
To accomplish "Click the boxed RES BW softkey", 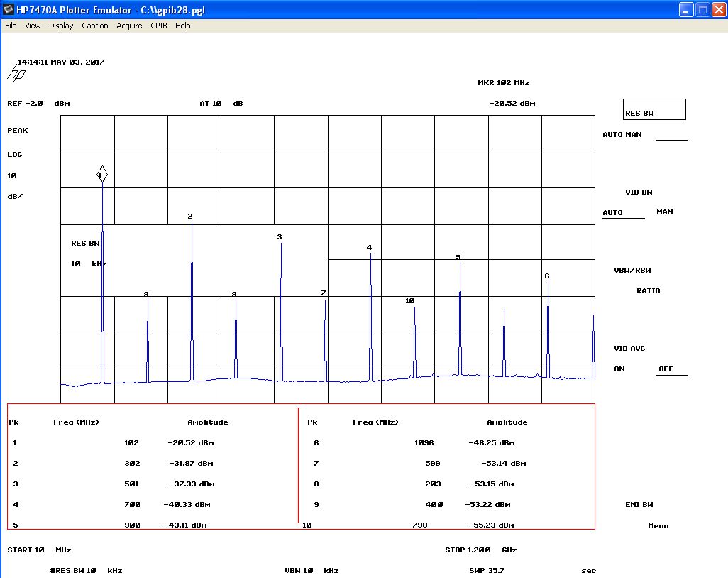I will click(653, 110).
